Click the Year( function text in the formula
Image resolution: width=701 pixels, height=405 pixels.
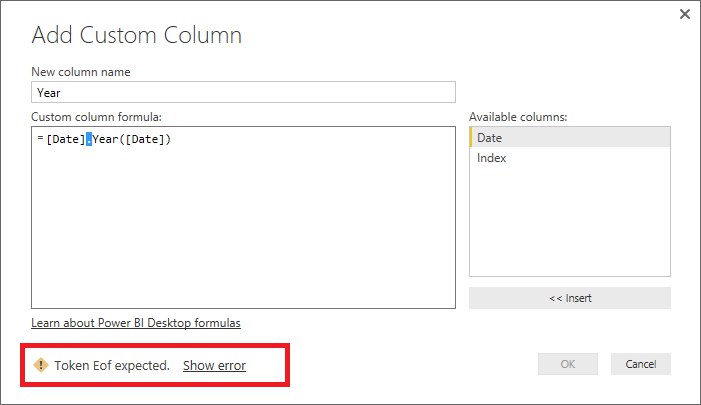(x=109, y=139)
